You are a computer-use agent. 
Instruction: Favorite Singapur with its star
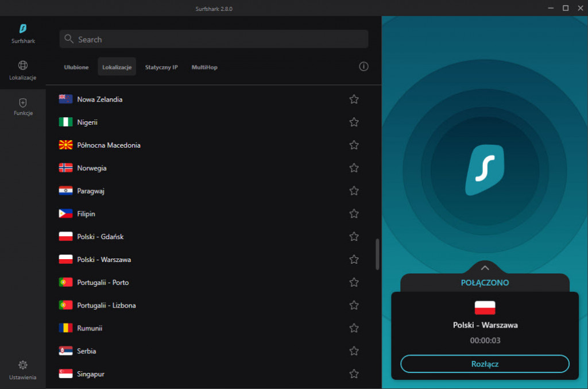pos(354,373)
